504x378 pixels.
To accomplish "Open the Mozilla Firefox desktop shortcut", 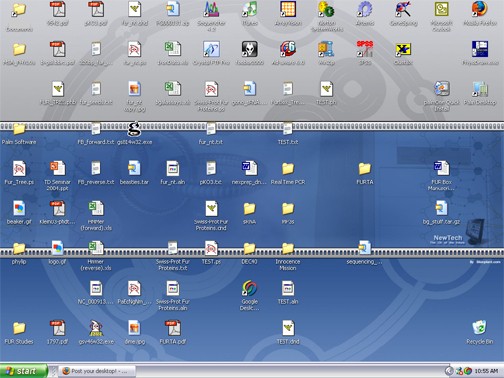I will (480, 9).
